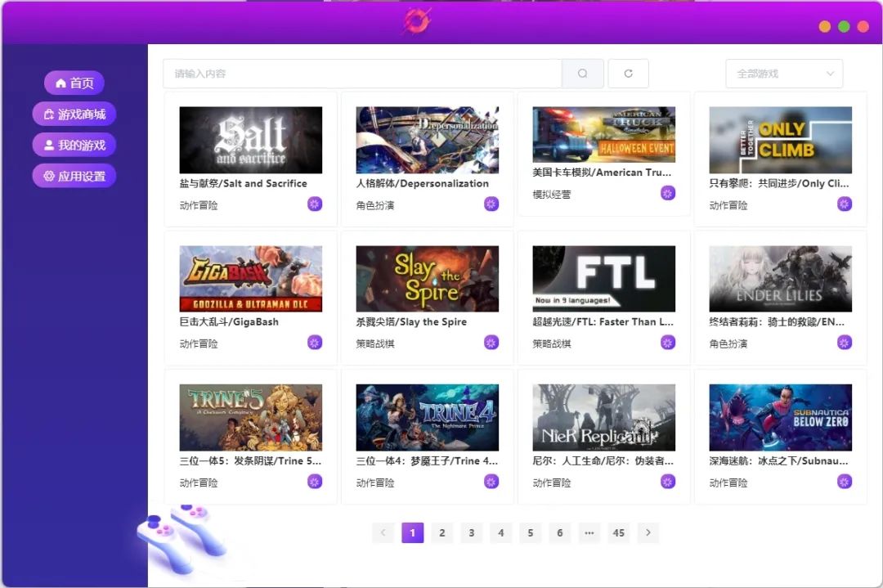
Task: Click title 美国卡车模拟/American Tru...
Action: [602, 173]
